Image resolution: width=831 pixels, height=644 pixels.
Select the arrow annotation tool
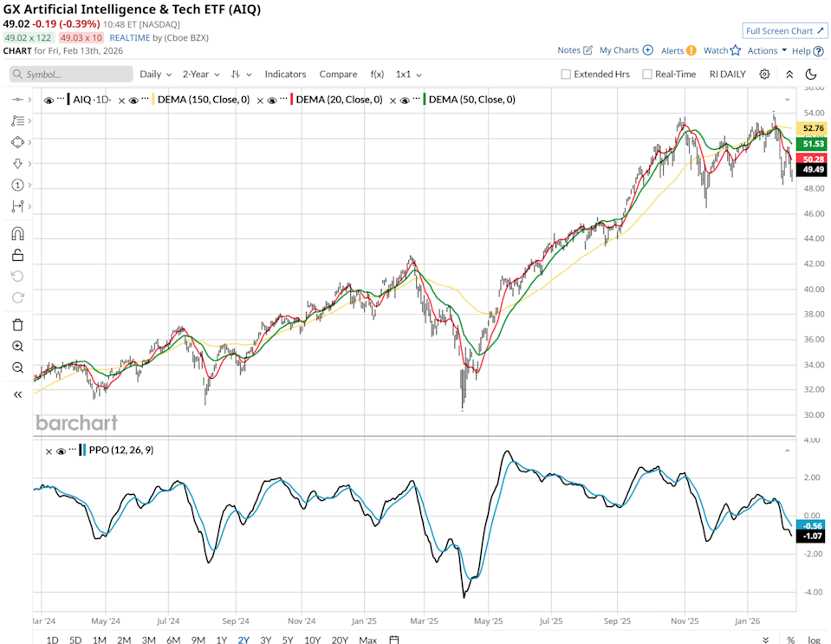[17, 163]
